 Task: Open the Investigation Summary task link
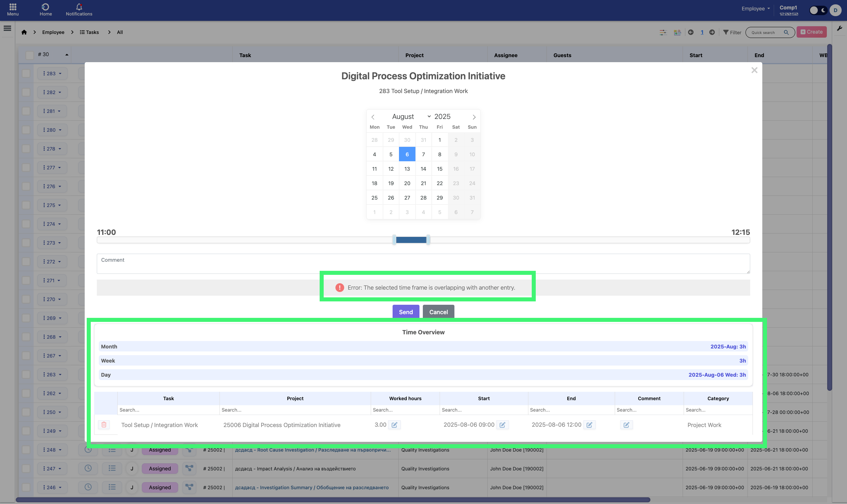click(312, 487)
